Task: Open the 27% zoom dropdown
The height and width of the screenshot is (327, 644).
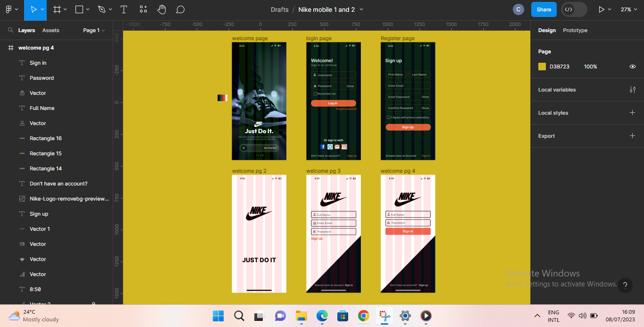Action: tap(629, 9)
